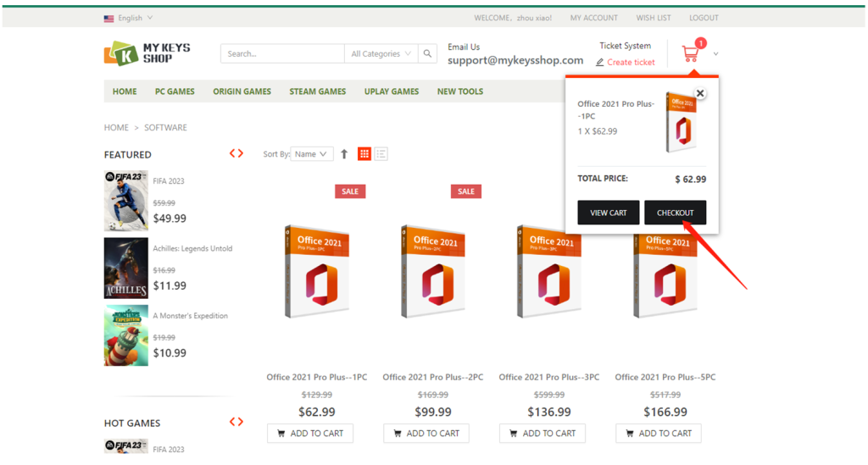This screenshot has height=465, width=868.
Task: Close the cart popup with X
Action: tap(700, 93)
